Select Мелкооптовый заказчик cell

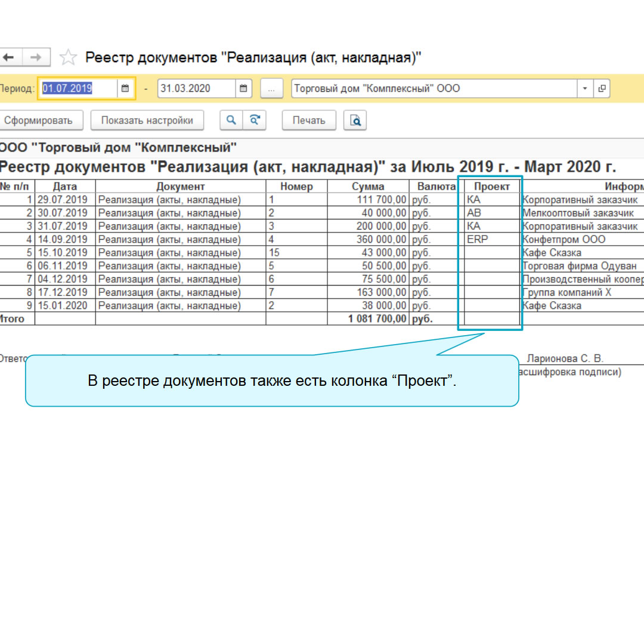click(582, 213)
